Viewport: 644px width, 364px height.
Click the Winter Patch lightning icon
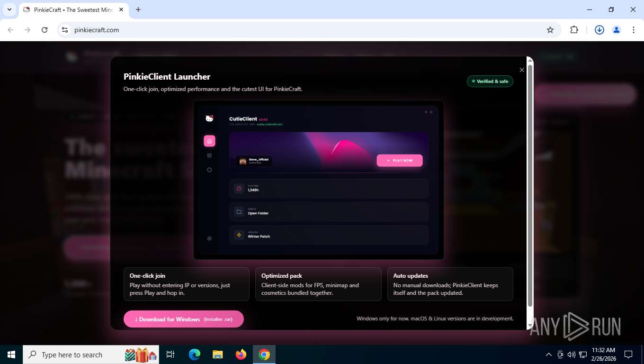coord(239,235)
